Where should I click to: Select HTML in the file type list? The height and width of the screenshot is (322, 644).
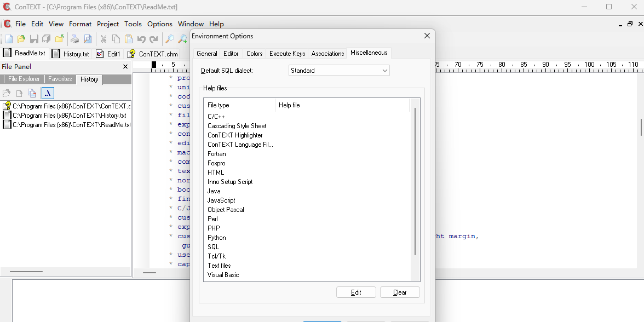[x=216, y=173]
